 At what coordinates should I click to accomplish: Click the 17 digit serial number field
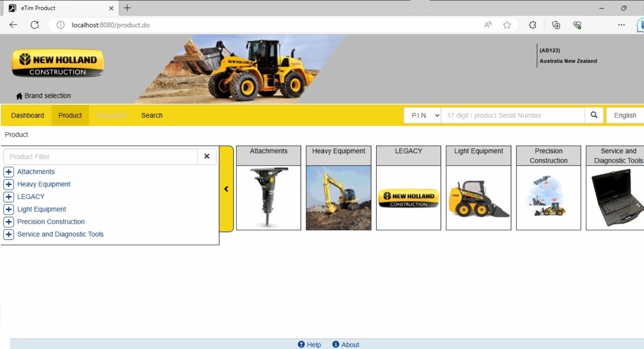(513, 115)
